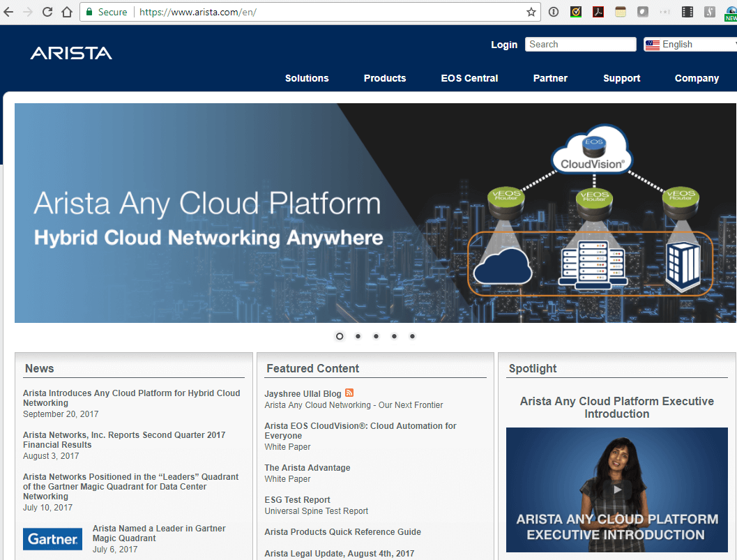737x560 pixels.
Task: Expand the Products navigation menu
Action: click(x=384, y=78)
